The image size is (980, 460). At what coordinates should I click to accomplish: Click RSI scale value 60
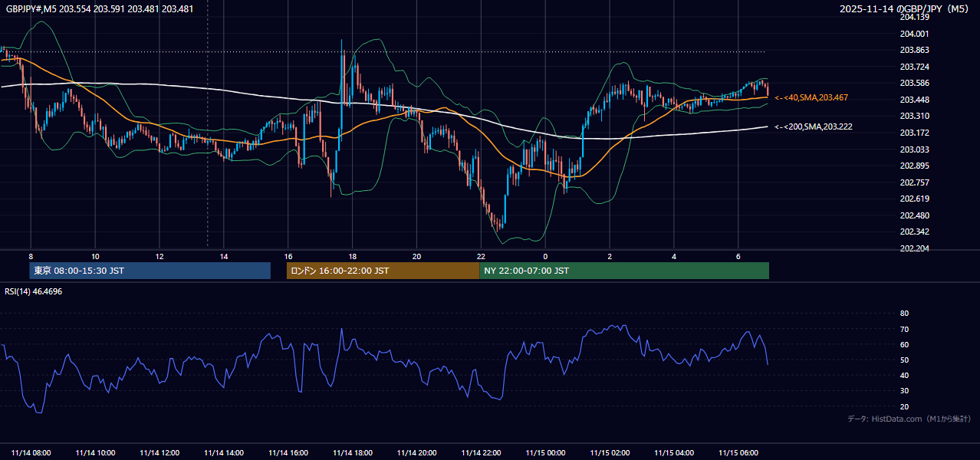click(x=904, y=344)
